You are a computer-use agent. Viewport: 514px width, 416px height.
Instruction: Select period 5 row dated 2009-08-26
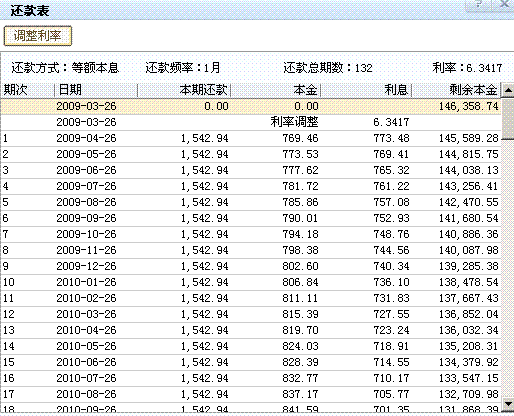(251, 202)
